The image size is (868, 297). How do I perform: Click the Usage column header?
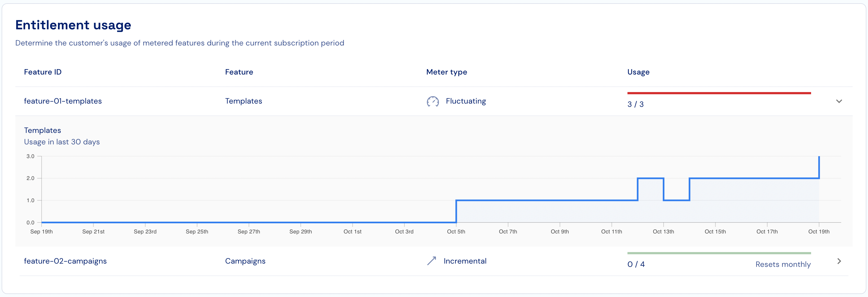click(638, 72)
